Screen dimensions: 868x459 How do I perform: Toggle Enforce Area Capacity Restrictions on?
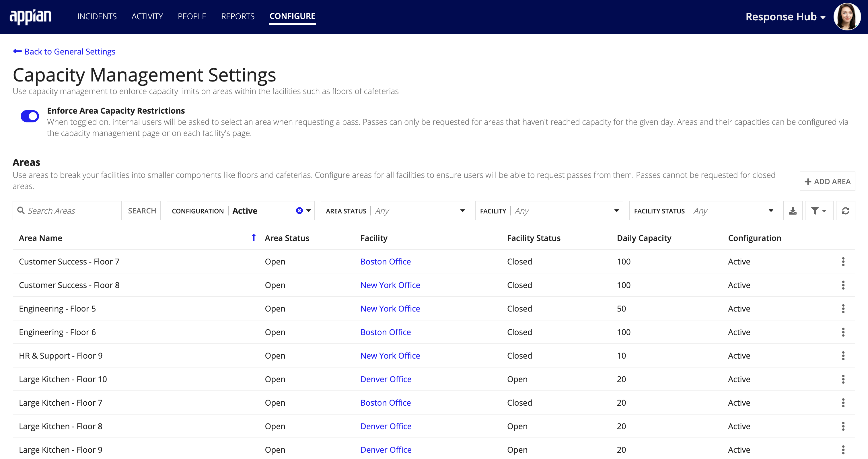[x=30, y=116]
